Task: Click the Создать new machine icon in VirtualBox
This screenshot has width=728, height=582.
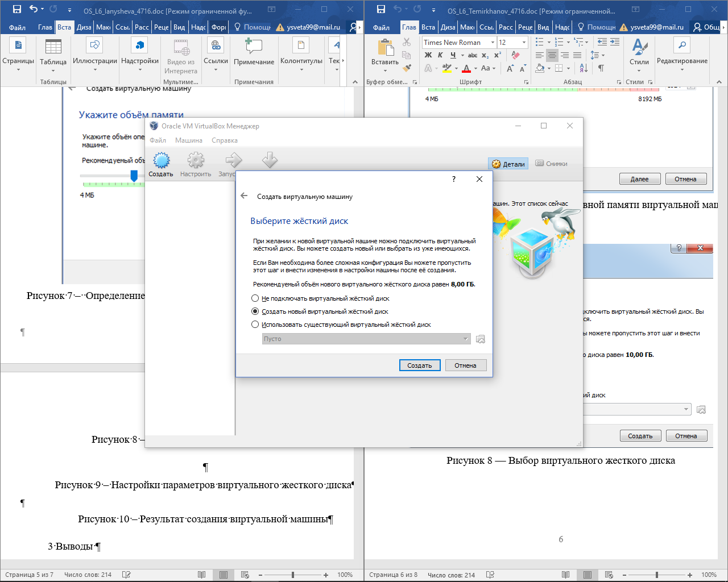Action: coord(161,162)
